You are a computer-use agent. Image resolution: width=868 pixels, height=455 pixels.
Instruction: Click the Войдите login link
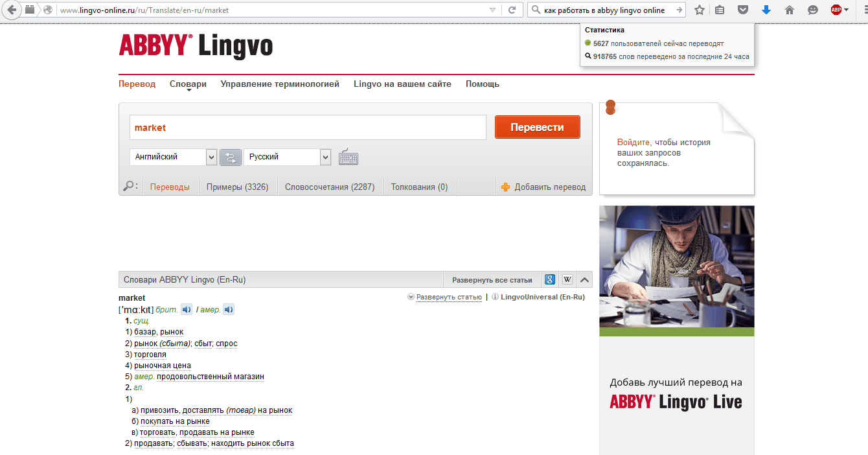tap(634, 142)
